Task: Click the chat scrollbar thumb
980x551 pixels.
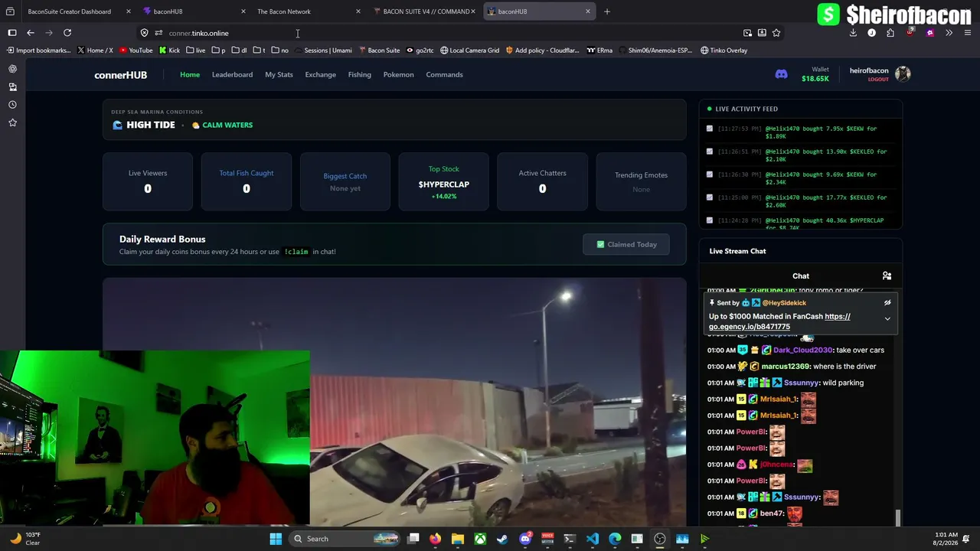Action: point(898,518)
